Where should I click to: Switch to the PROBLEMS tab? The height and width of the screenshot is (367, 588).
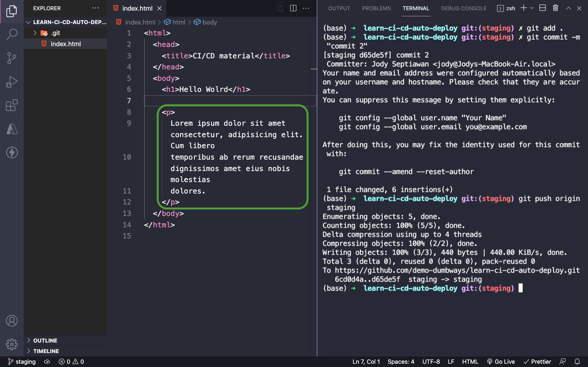pyautogui.click(x=376, y=8)
